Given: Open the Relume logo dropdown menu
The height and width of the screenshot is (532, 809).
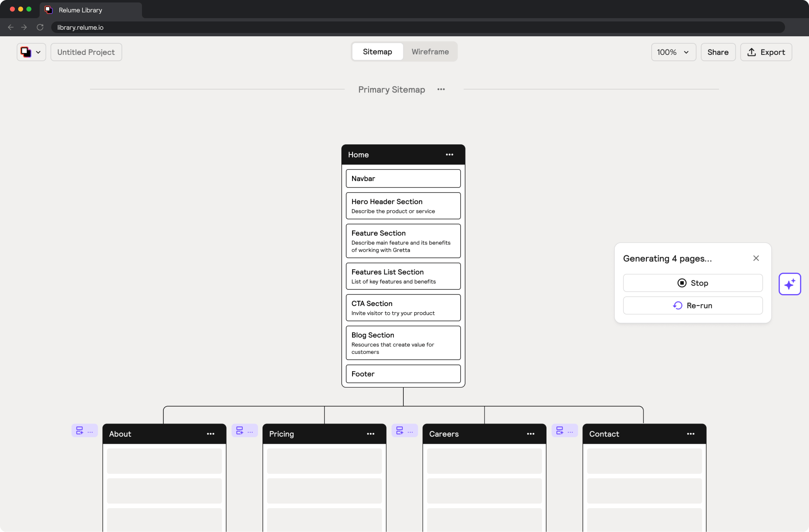Looking at the screenshot, I should click(x=31, y=52).
